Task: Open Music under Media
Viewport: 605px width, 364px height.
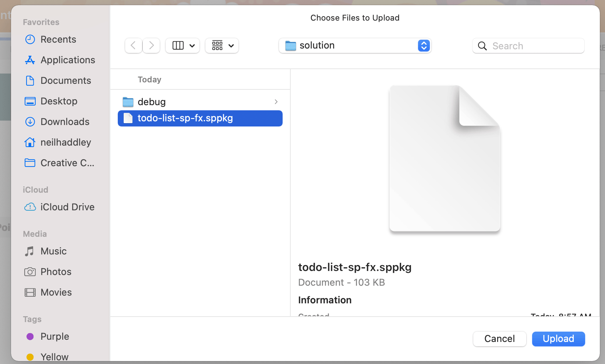Action: click(53, 251)
